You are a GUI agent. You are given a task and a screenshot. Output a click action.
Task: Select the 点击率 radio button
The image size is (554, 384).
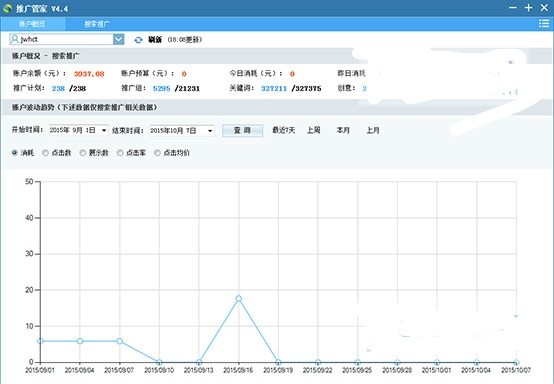(x=120, y=153)
